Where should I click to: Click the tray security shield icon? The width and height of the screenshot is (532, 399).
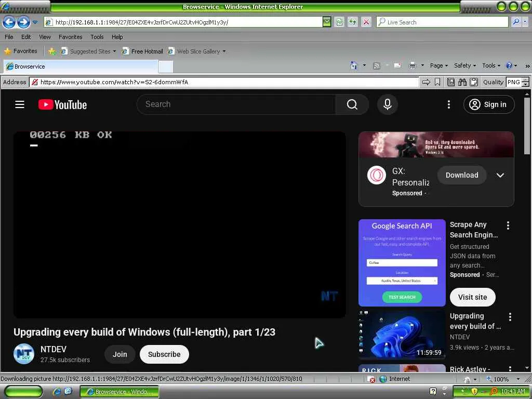(474, 392)
